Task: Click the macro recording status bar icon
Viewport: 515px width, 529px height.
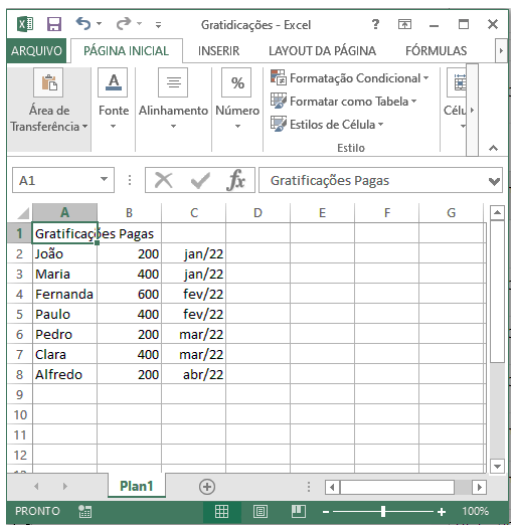Action: pyautogui.click(x=85, y=511)
